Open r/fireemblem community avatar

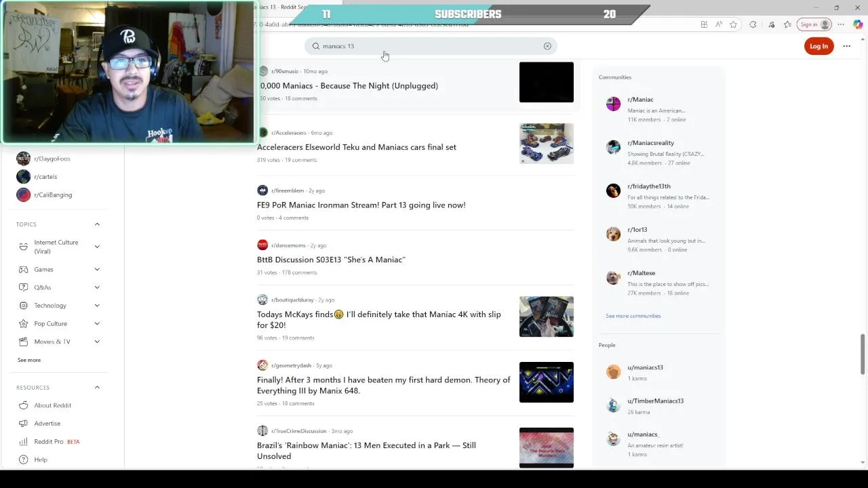click(x=262, y=190)
